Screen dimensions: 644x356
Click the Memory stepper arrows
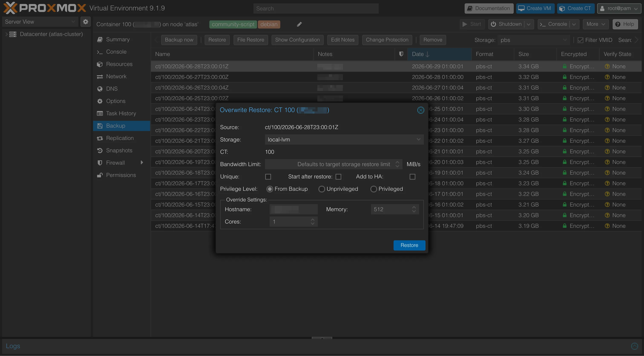[414, 209]
